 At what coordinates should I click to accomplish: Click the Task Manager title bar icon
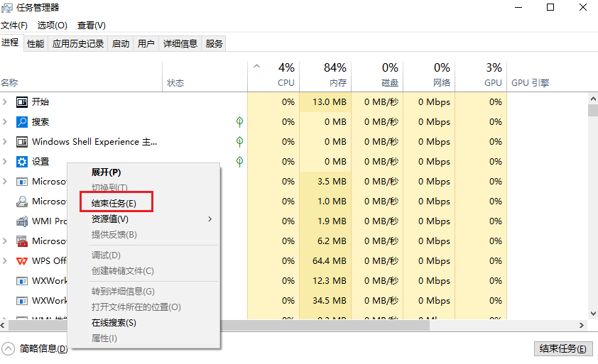pos(7,8)
